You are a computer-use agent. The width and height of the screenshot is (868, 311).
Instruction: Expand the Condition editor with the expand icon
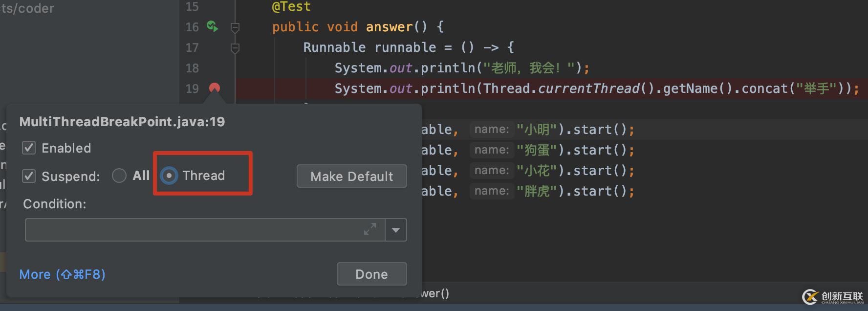370,229
